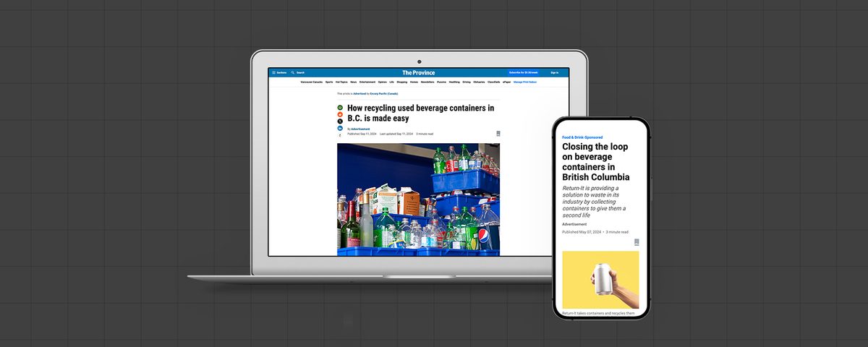Click the Advertisement byline link on the laptop
Screen dimensions: 868x347
click(x=360, y=129)
